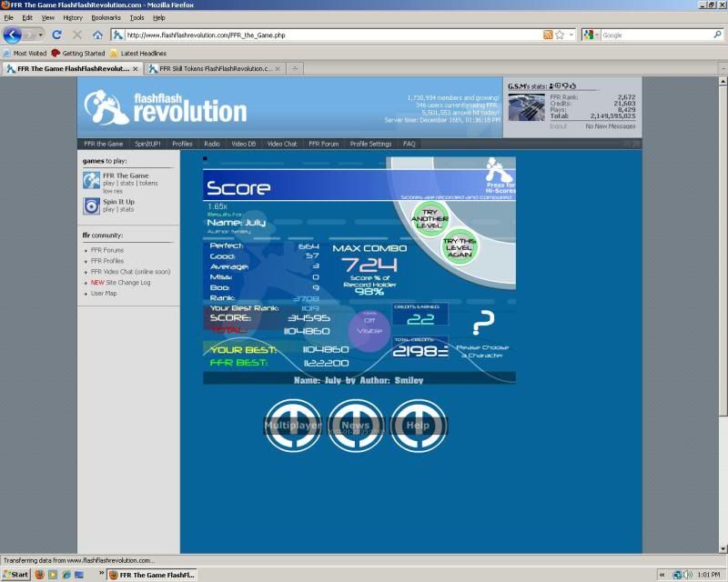
Task: Click the page scrollbar down arrow
Action: coord(723,548)
